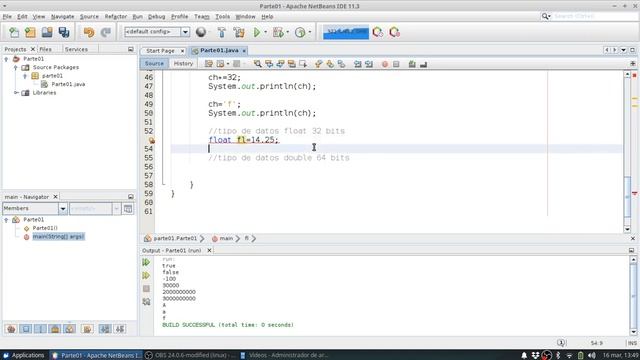Viewport: 640px width, 360px height.
Task: Click the Last Edit icon in editor toolbar
Action: [x=209, y=64]
